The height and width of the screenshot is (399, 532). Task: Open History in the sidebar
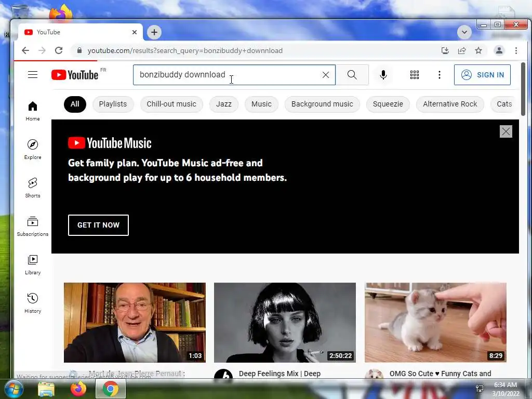(x=33, y=303)
